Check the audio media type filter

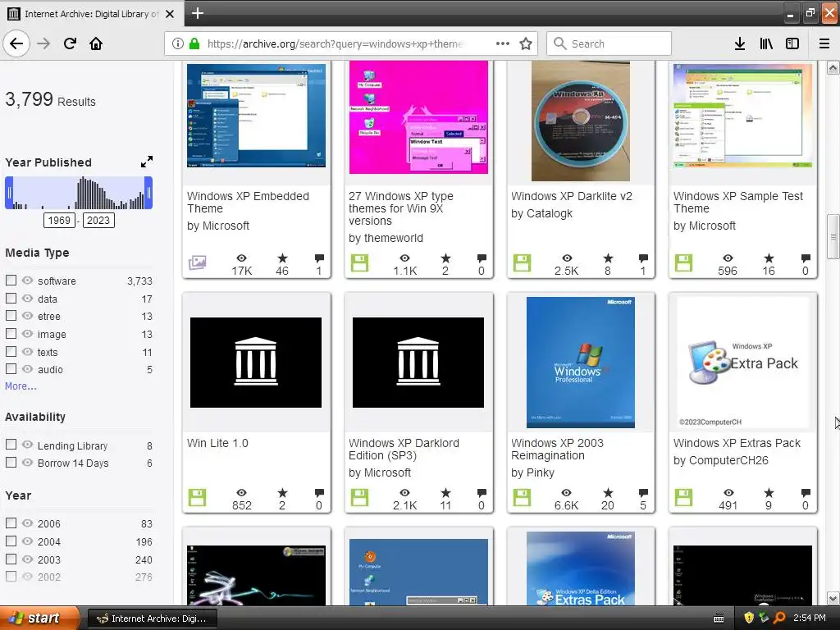point(11,368)
